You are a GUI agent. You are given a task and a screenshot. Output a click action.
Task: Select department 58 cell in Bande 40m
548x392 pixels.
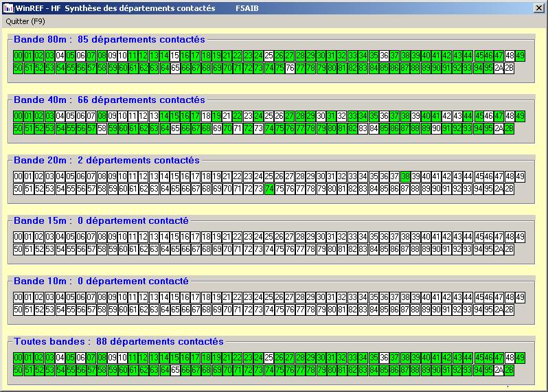click(102, 128)
